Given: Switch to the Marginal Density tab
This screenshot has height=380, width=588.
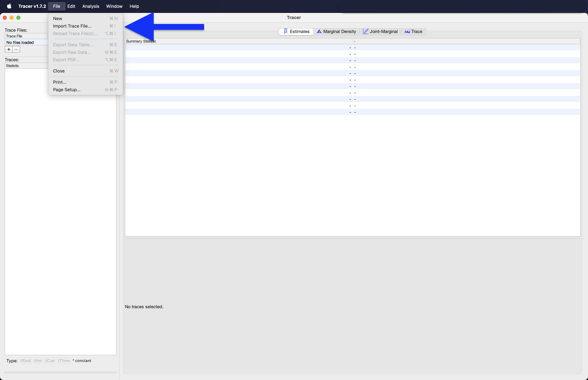Looking at the screenshot, I should click(x=336, y=32).
